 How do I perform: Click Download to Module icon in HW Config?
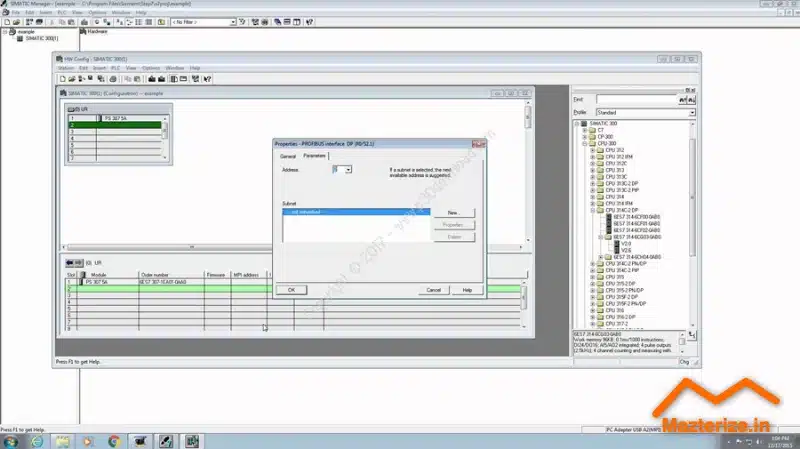152,79
